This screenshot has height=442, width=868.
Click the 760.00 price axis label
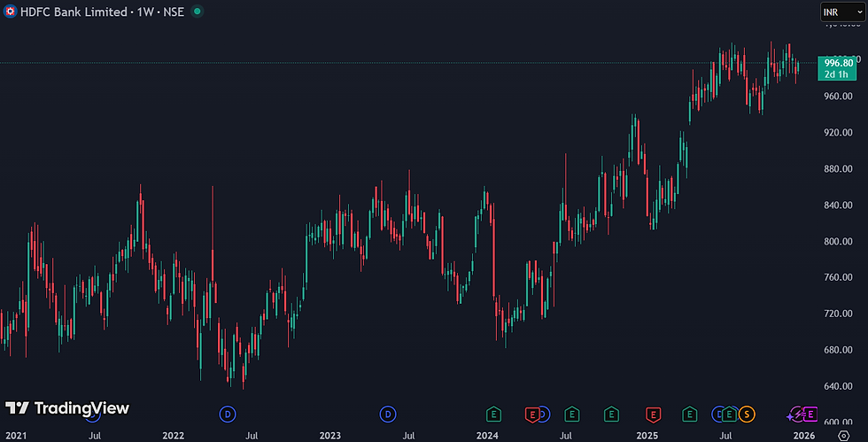tap(838, 277)
